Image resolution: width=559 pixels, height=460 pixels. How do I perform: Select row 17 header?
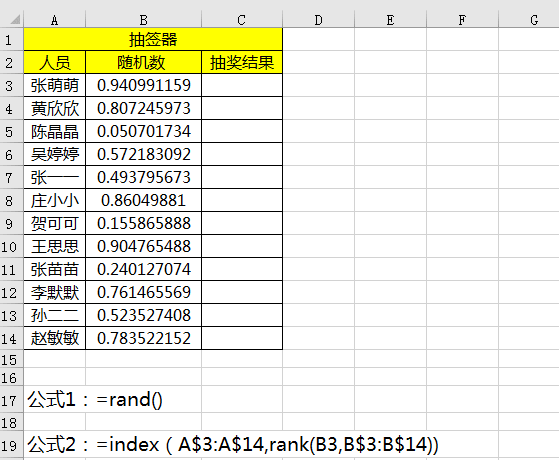pos(11,400)
